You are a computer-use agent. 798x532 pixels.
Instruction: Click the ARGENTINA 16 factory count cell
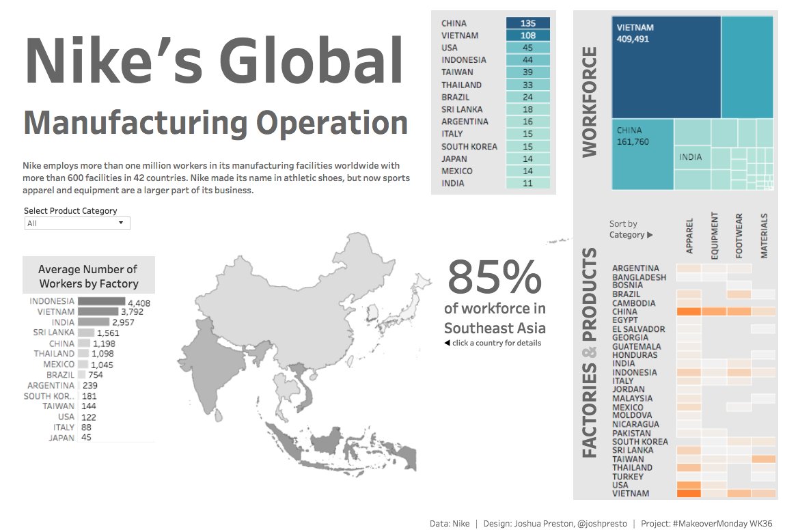(527, 122)
